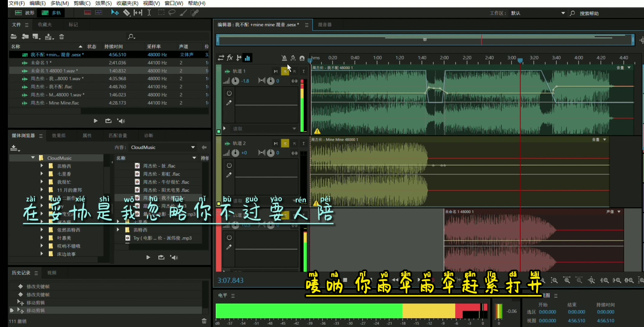
Task: Open volume dropdown on Mine Mine clip
Action: click(x=605, y=140)
